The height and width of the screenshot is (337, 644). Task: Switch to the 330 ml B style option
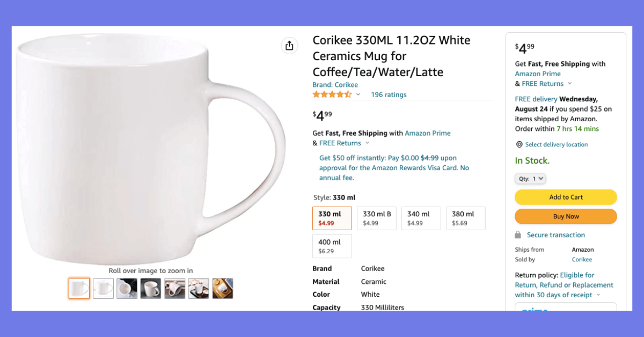point(376,218)
